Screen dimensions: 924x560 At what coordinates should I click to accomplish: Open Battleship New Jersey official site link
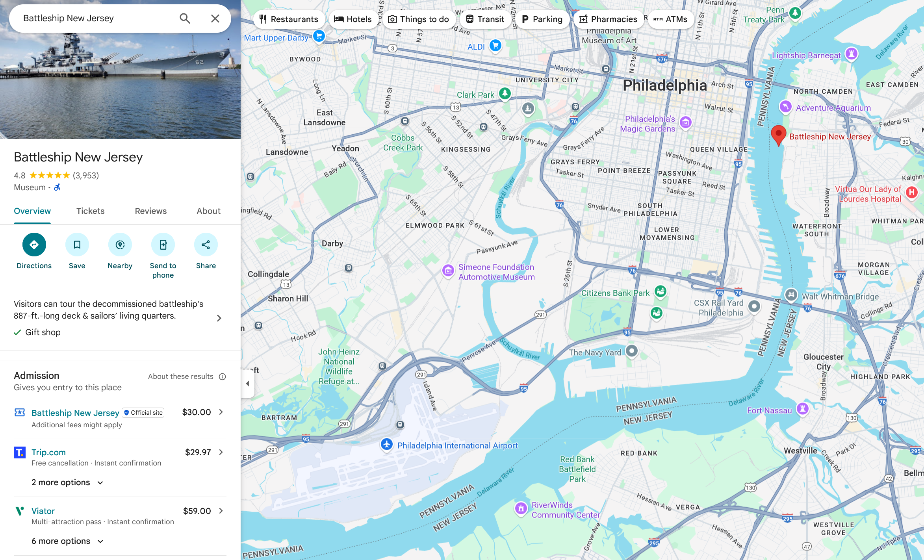[75, 413]
